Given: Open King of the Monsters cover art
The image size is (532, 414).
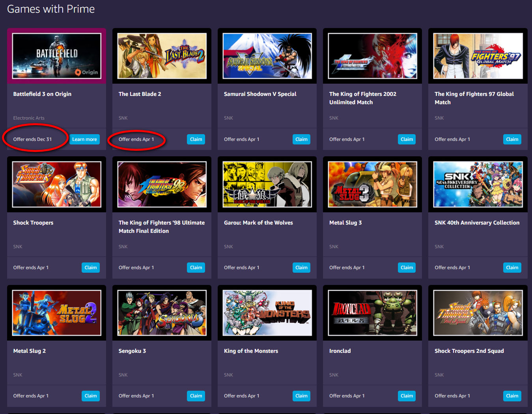Looking at the screenshot, I should (267, 313).
